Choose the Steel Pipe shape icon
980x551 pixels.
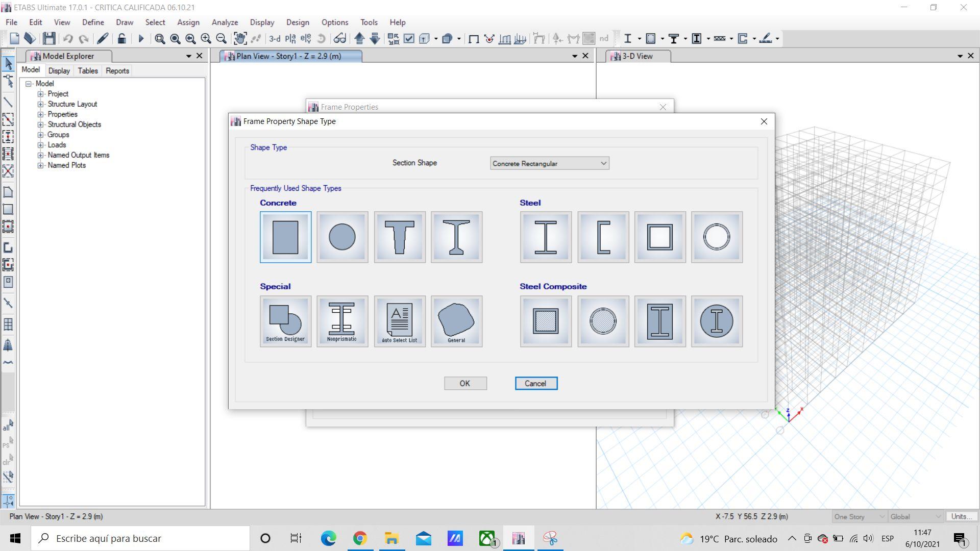717,237
